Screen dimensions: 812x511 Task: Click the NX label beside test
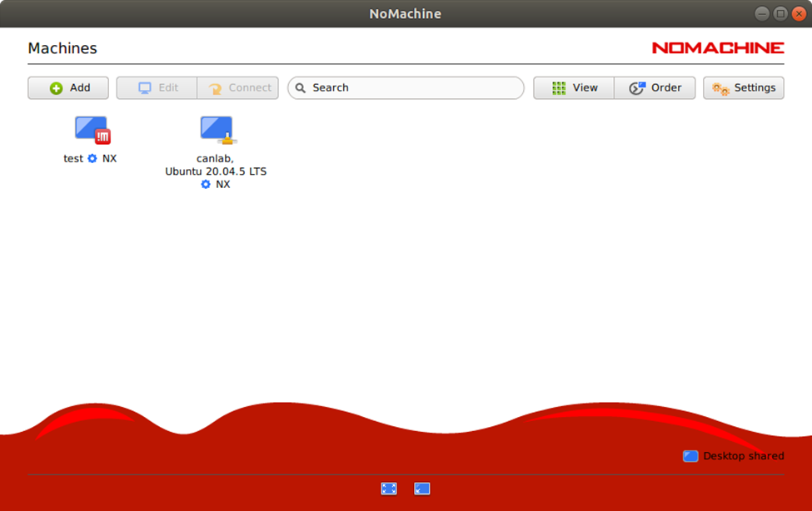[109, 158]
